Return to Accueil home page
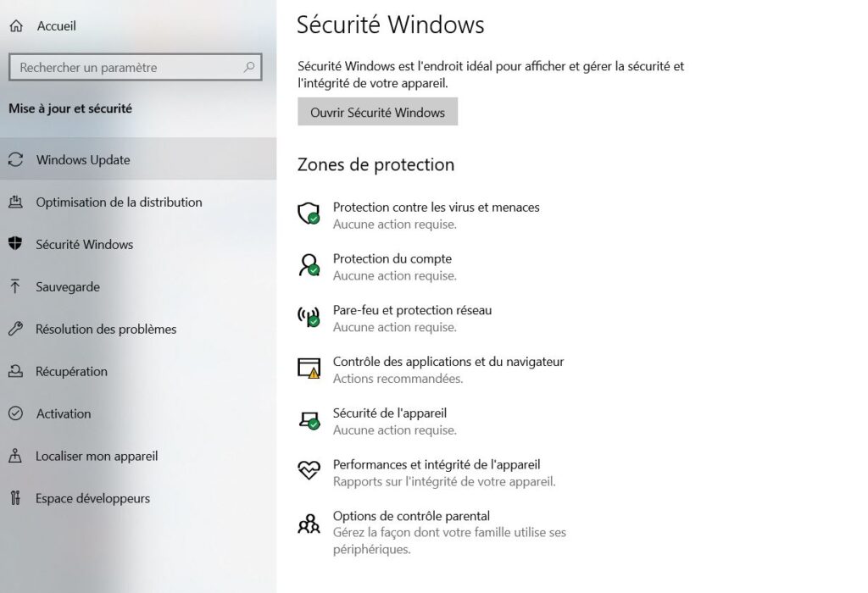 [x=55, y=25]
